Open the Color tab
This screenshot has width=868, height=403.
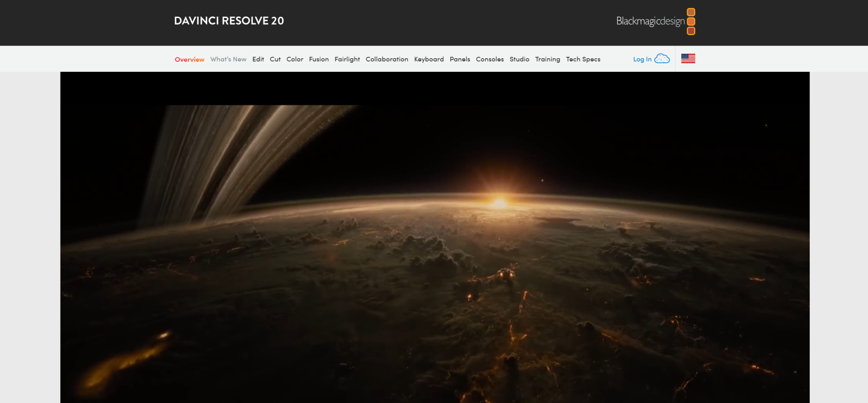point(295,59)
